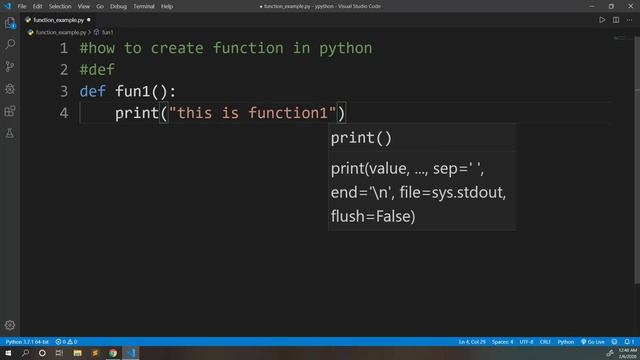
Task: Click the '#def' comment on line 2
Action: tap(97, 70)
